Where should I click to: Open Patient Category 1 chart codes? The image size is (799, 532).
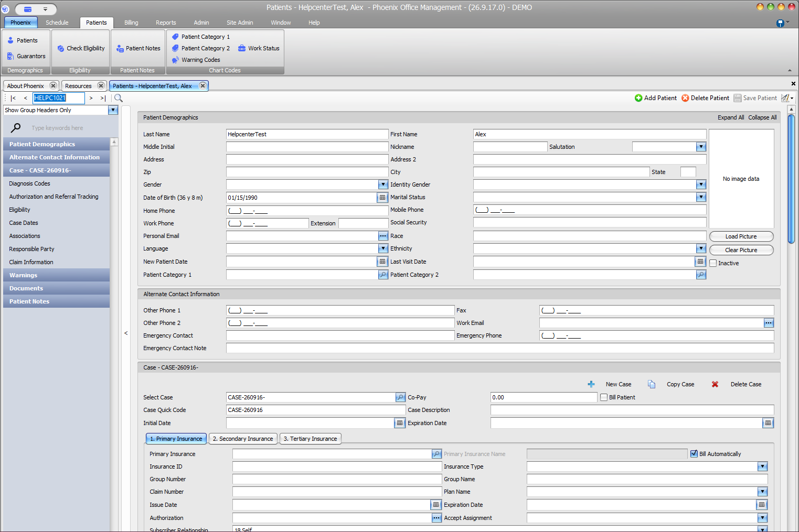pyautogui.click(x=201, y=37)
